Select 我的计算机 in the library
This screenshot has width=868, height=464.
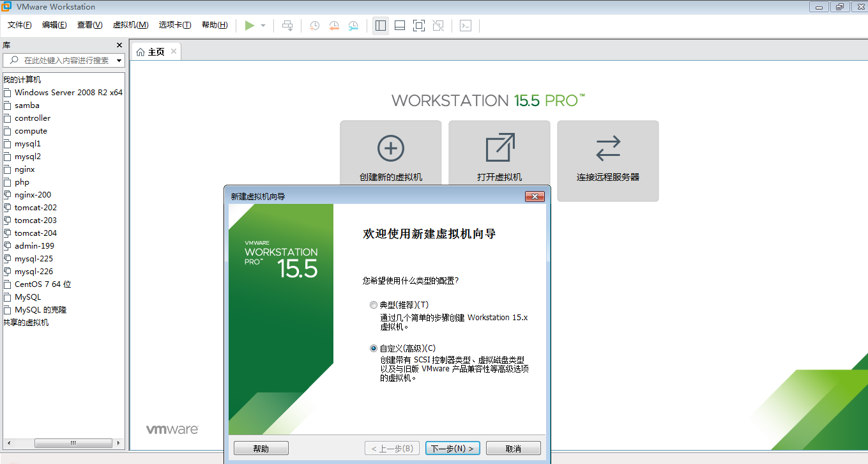[x=22, y=80]
